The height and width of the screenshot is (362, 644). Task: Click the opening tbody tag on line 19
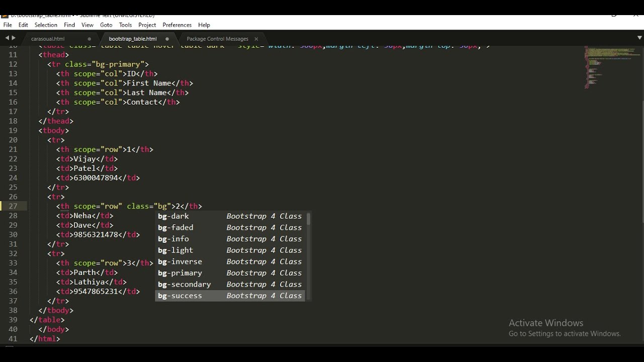(54, 130)
